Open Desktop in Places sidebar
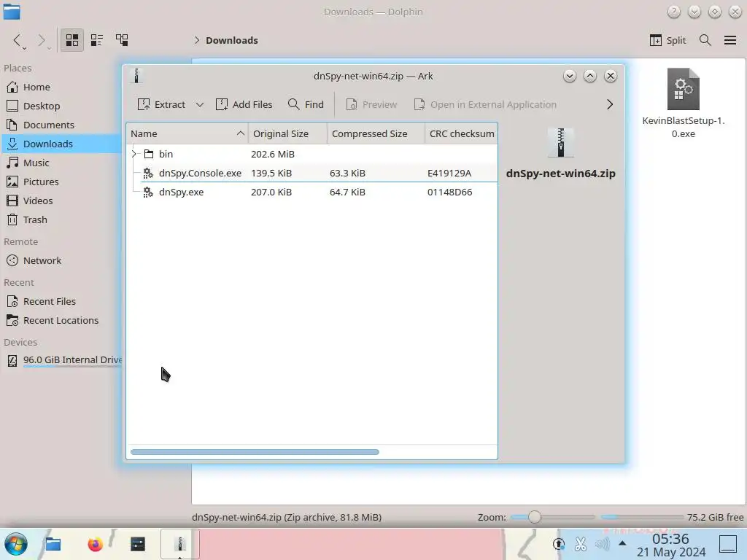 pyautogui.click(x=61, y=106)
